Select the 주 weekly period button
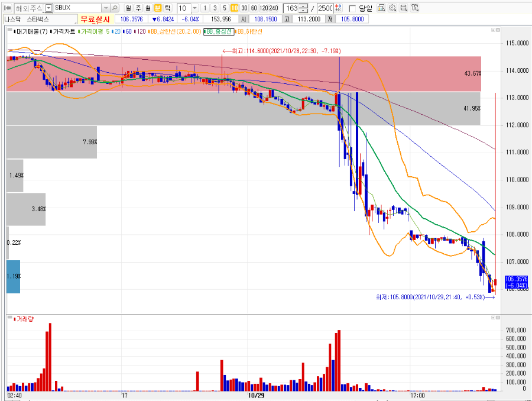Image resolution: width=532 pixels, height=401 pixels. pos(138,8)
